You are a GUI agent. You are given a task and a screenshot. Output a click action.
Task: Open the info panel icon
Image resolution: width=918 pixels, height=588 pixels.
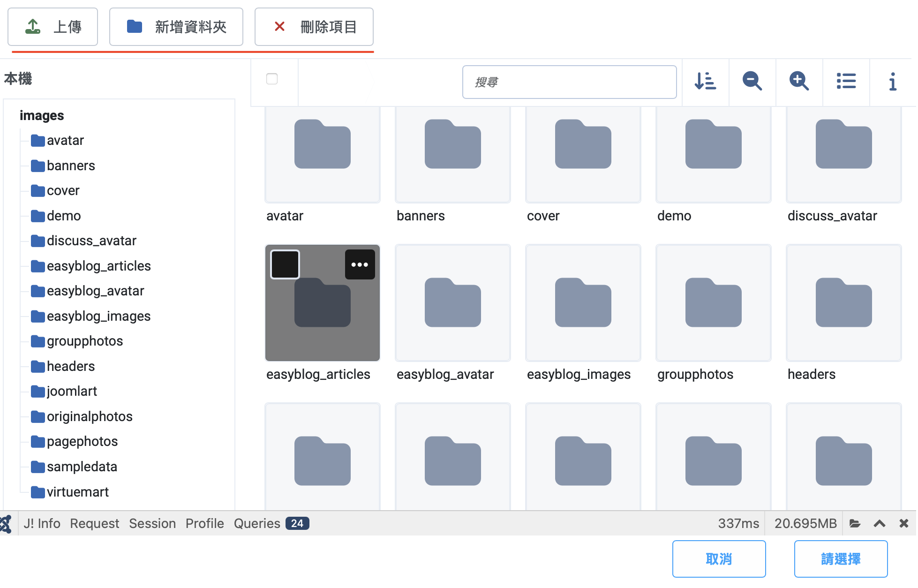point(893,82)
